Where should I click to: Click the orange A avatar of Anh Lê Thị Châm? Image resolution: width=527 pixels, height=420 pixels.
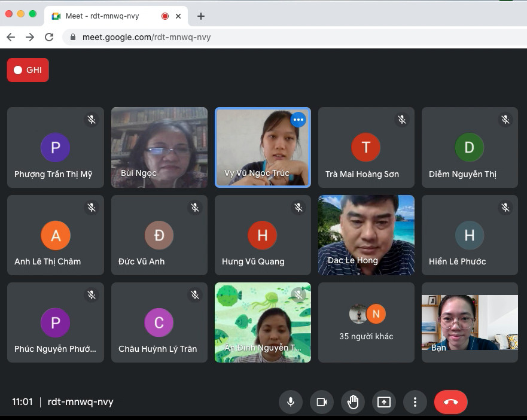coord(56,235)
